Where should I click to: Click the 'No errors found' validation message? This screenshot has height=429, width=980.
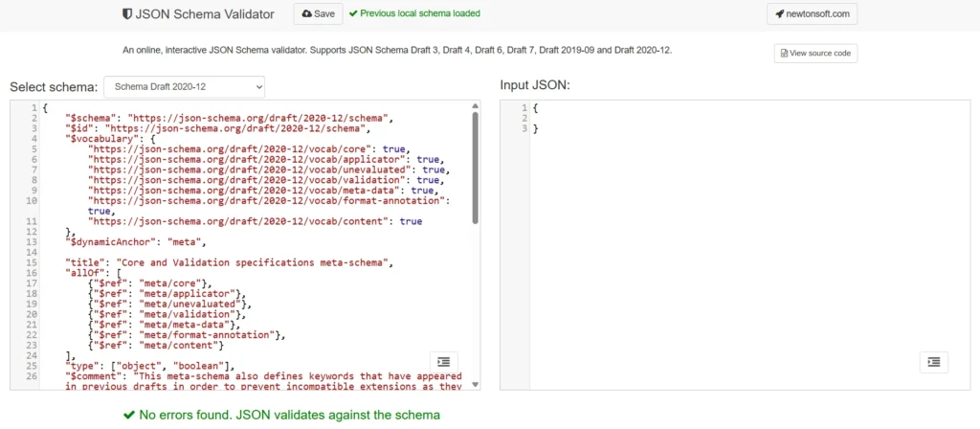point(290,415)
